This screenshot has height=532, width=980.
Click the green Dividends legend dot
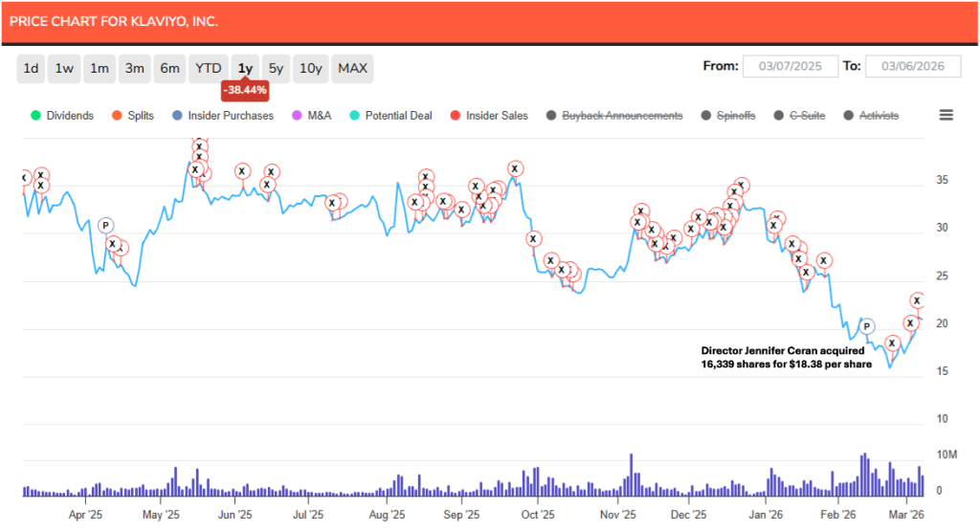tap(35, 116)
